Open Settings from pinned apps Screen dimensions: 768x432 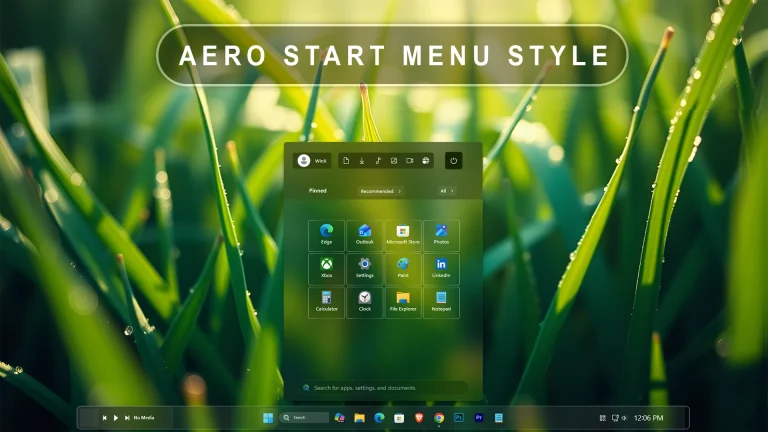pyautogui.click(x=364, y=269)
